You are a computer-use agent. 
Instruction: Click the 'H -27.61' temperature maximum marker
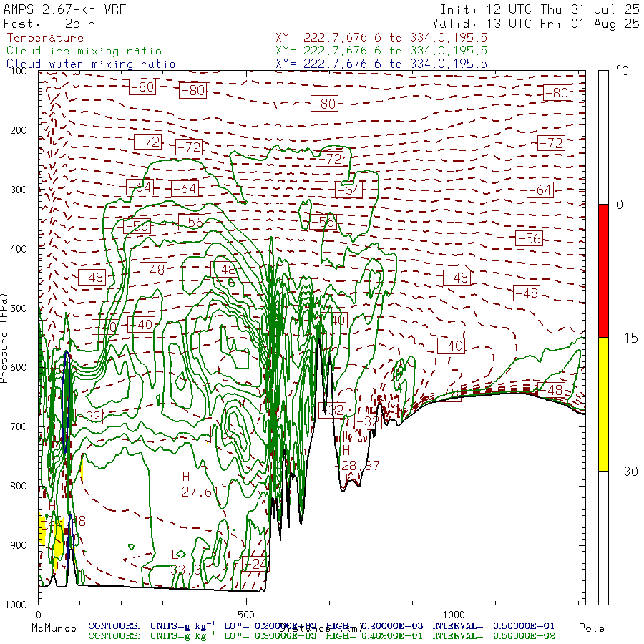coord(195,484)
